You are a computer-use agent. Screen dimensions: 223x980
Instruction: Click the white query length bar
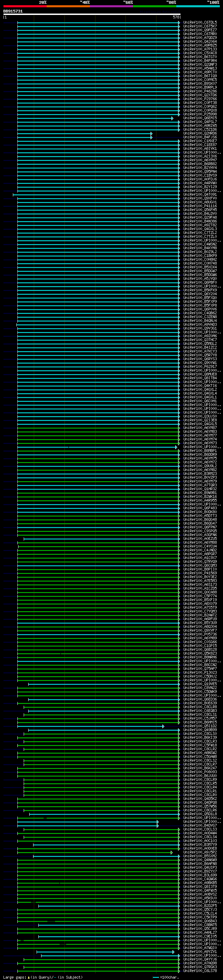[92, 14]
